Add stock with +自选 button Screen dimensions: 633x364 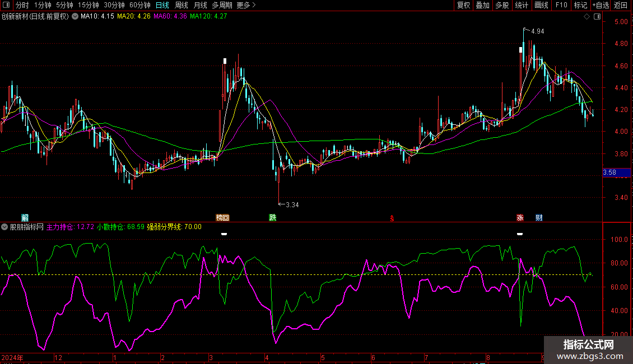pos(600,5)
